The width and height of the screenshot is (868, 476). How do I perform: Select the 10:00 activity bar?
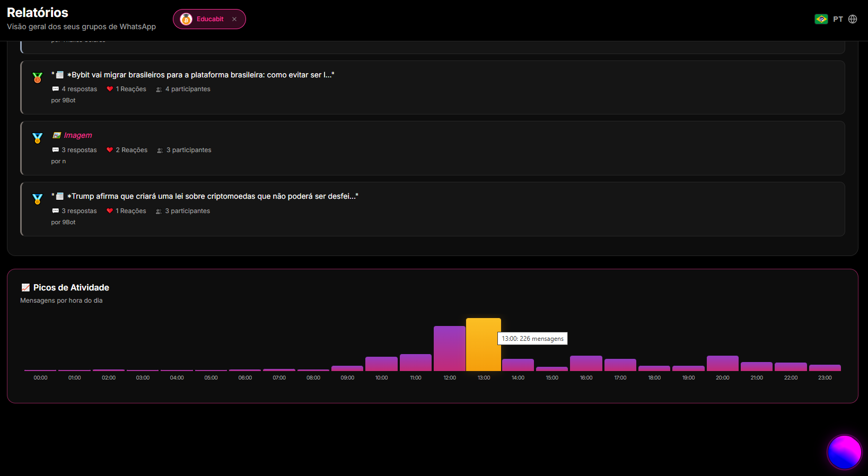pos(381,364)
